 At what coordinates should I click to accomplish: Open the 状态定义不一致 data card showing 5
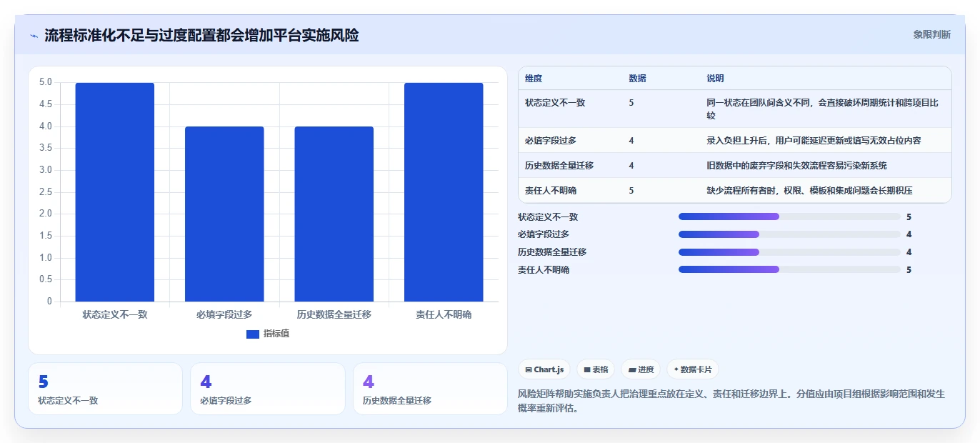point(106,389)
